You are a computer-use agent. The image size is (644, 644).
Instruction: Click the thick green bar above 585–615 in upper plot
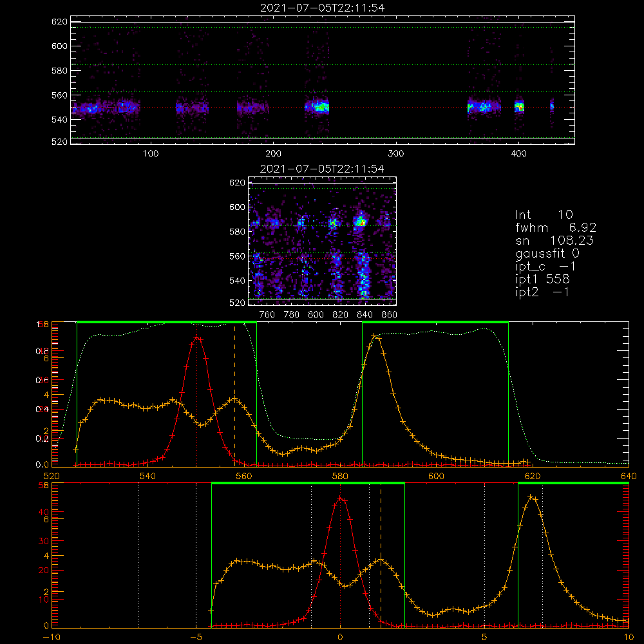tap(435, 322)
